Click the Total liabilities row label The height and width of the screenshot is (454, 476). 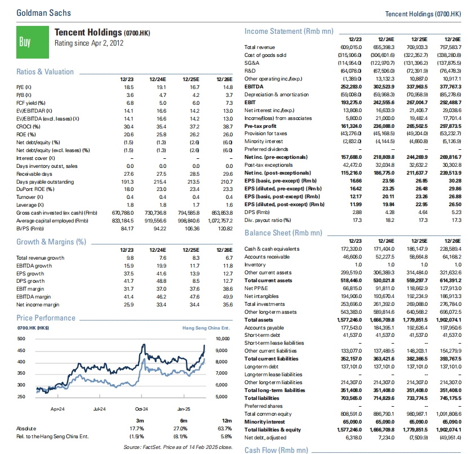262,398
